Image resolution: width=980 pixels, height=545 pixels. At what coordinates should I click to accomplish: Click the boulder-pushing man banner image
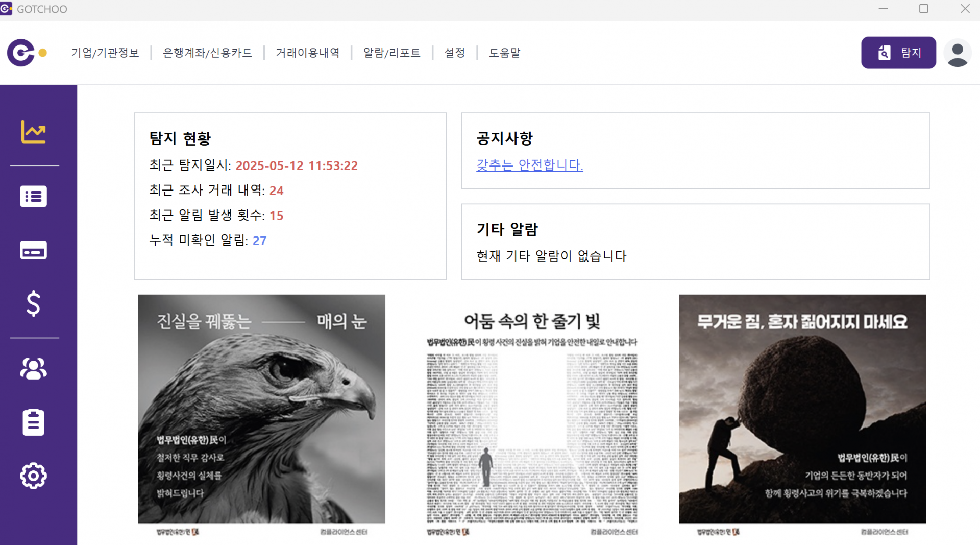pyautogui.click(x=802, y=416)
